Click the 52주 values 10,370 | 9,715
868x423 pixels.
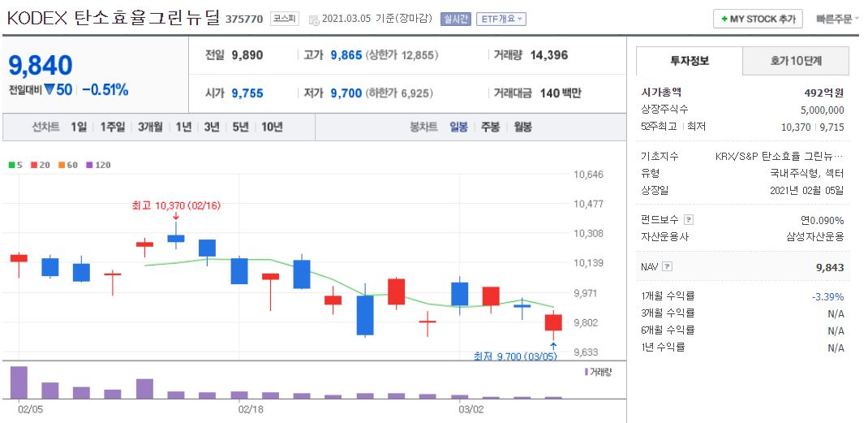tap(813, 127)
